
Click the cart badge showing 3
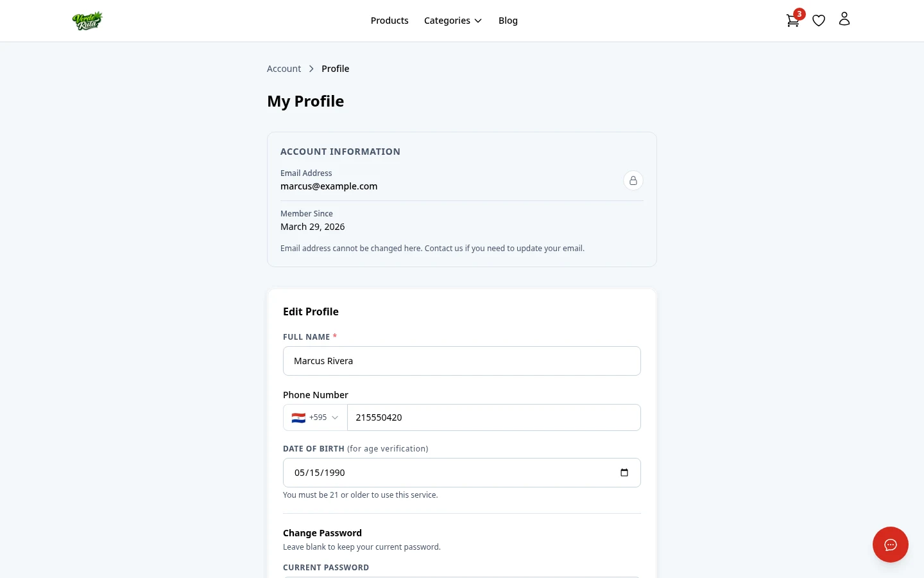pyautogui.click(x=799, y=13)
